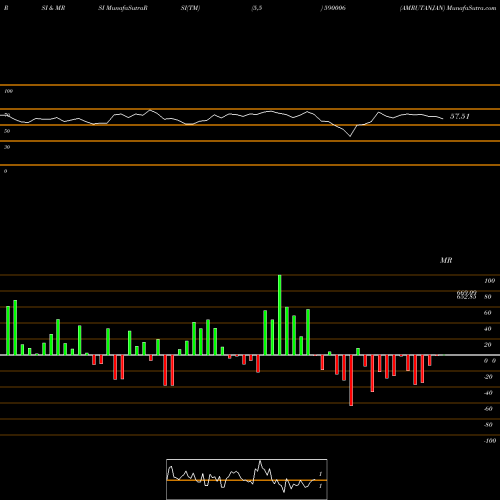Click the longest red MRSI bar
500x500 pixels.
(351, 380)
